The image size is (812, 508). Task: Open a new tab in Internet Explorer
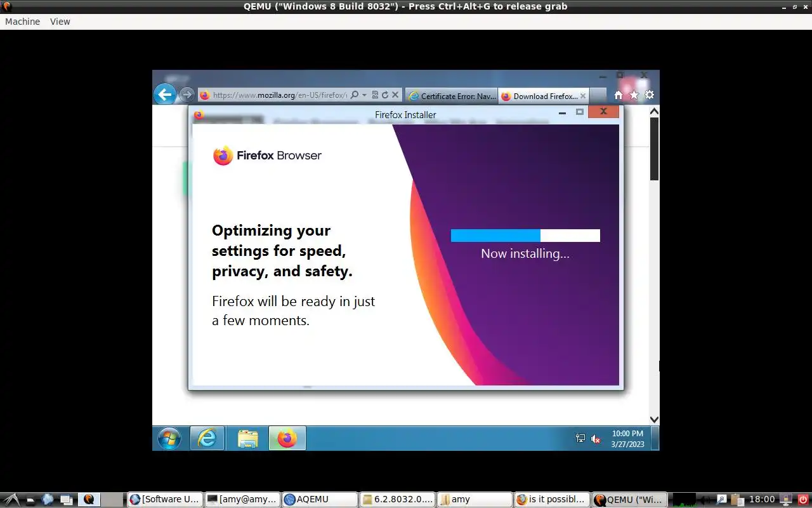click(x=598, y=96)
